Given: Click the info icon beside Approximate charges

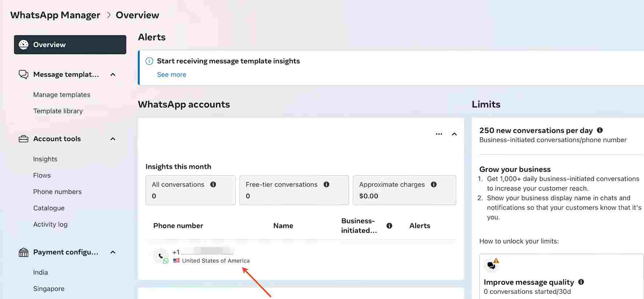Looking at the screenshot, I should 433,184.
